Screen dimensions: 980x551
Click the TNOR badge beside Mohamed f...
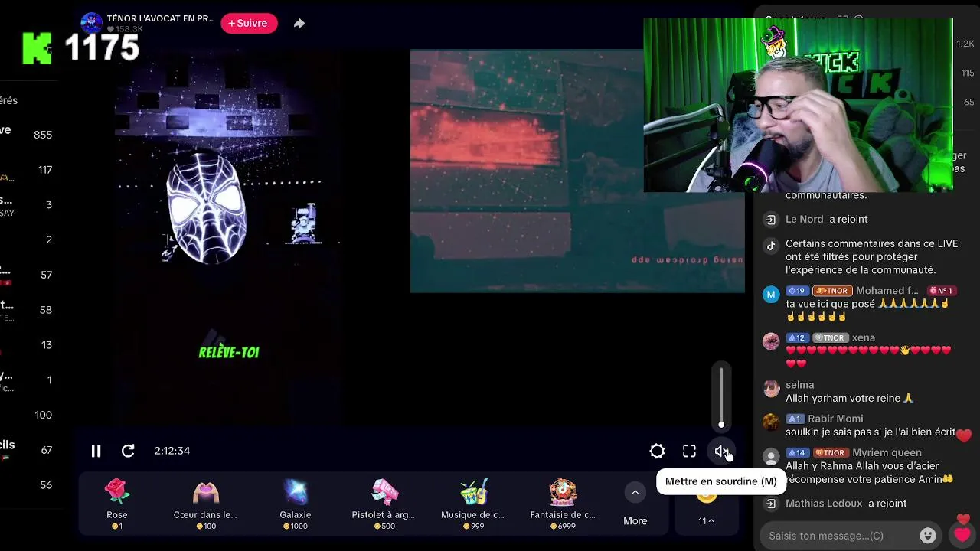point(831,291)
